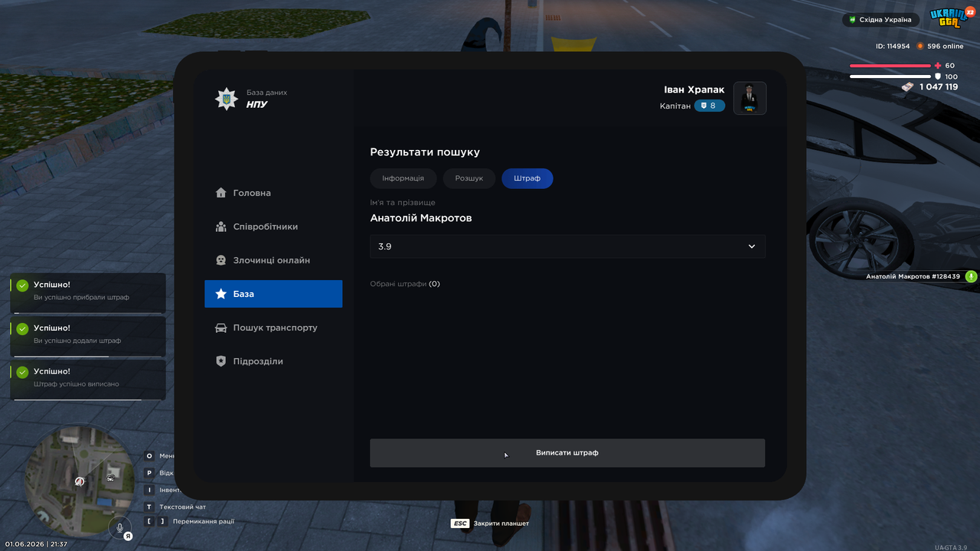980x551 pixels.
Task: Click the date and time 01.06.2026 | 21:37
Action: pos(36,544)
